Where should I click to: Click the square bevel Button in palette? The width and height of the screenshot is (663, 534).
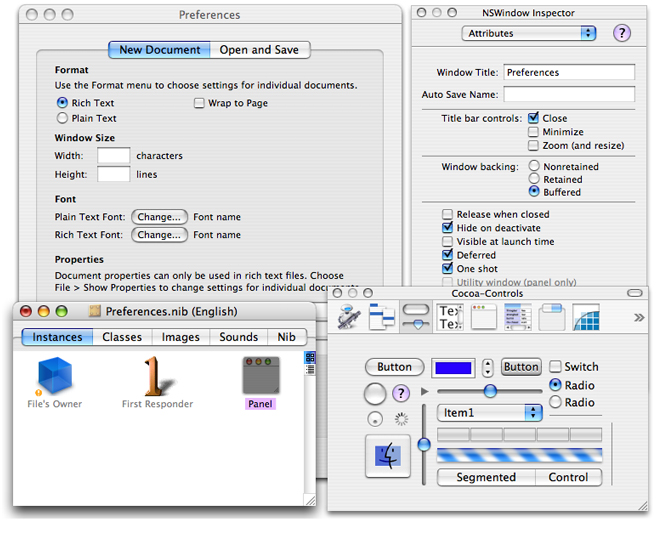tap(521, 367)
